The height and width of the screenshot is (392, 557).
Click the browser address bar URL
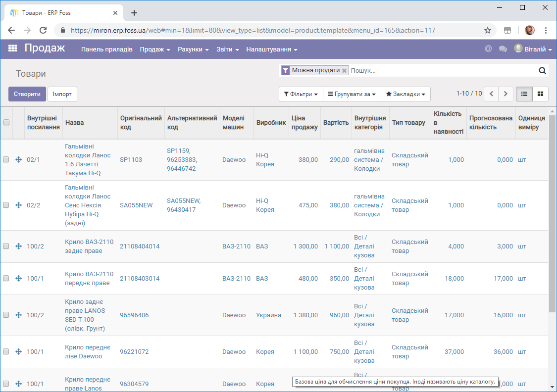pos(253,30)
